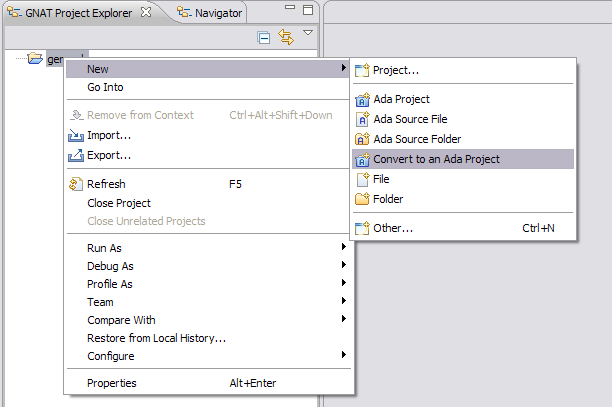Screen dimensions: 612x407
Task: Select the GNAT Project Explorer tab
Action: (78, 13)
